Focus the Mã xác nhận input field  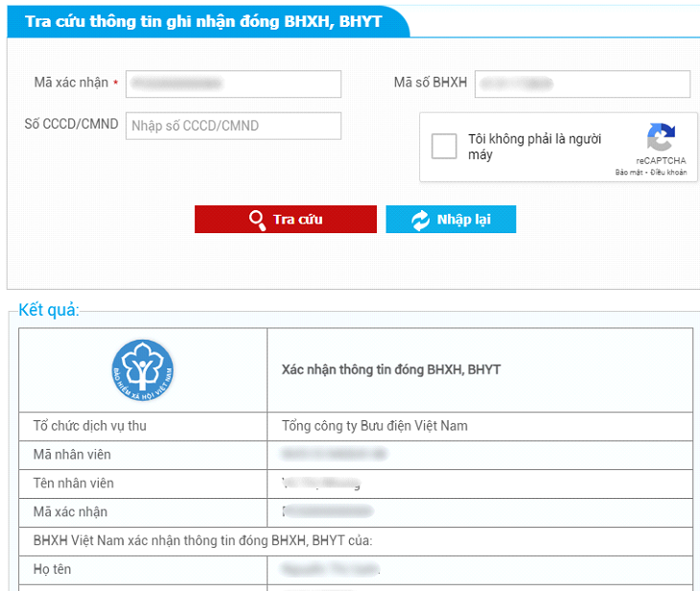[x=233, y=83]
